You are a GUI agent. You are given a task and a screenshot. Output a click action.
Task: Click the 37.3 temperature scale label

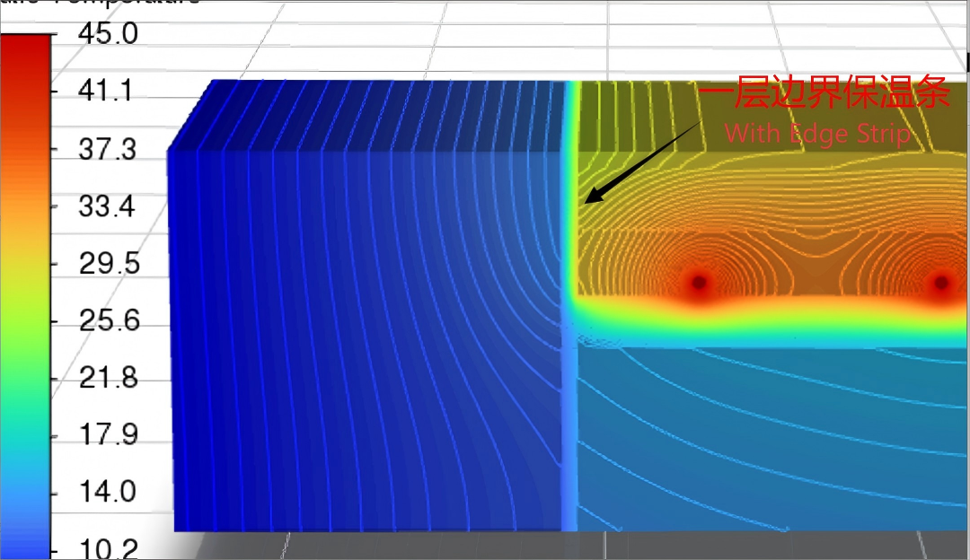(107, 150)
